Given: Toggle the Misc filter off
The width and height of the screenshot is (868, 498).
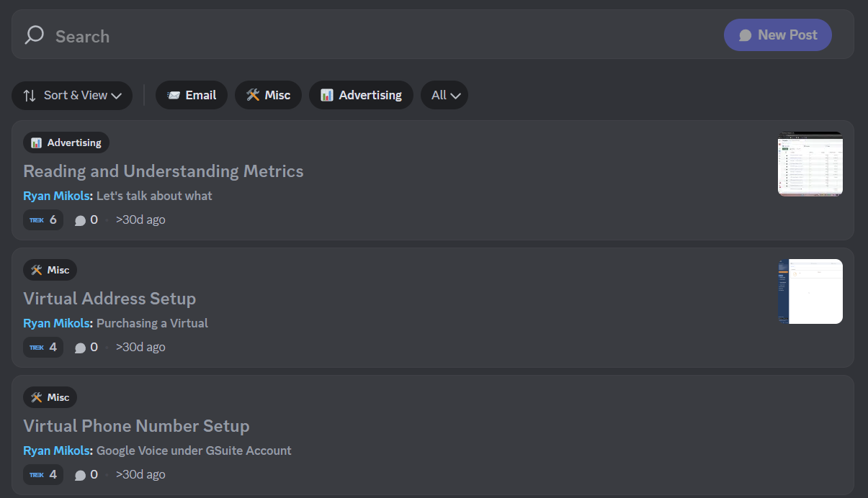Looking at the screenshot, I should [267, 95].
